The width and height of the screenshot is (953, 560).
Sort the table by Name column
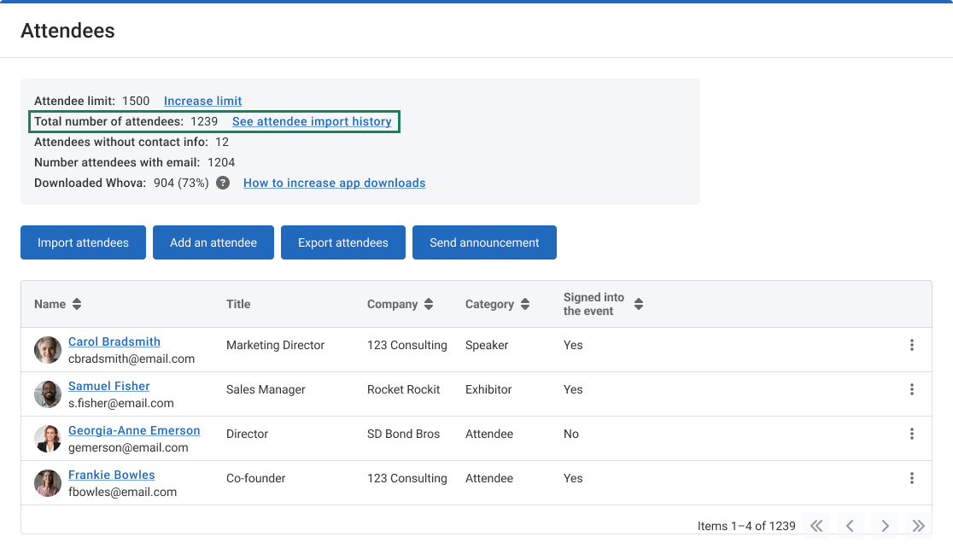pyautogui.click(x=77, y=304)
